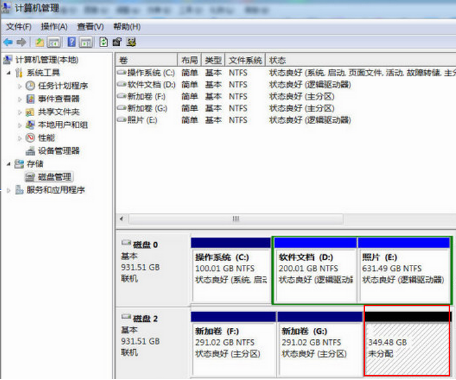Select the 新加卷 (F:) row in volume list

click(286, 97)
